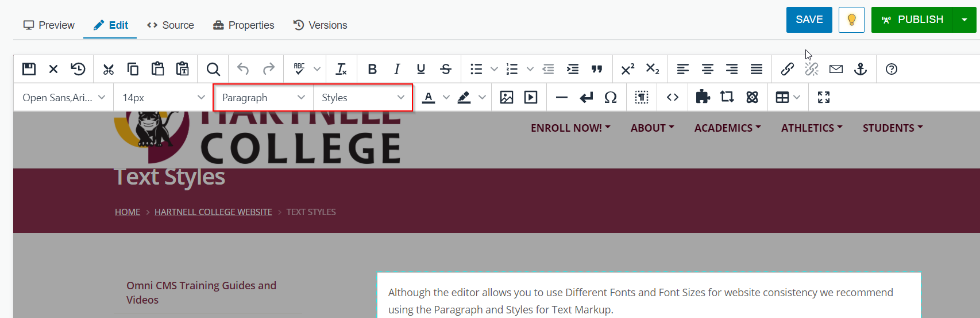Click the Find and Replace magnifier icon
980x318 pixels.
(x=213, y=69)
